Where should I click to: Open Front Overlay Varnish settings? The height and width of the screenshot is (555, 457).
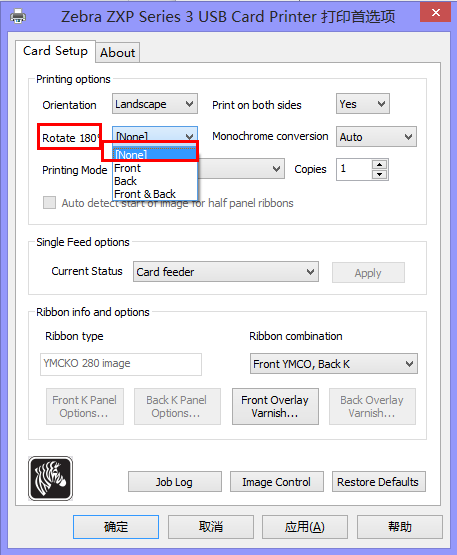click(x=275, y=406)
